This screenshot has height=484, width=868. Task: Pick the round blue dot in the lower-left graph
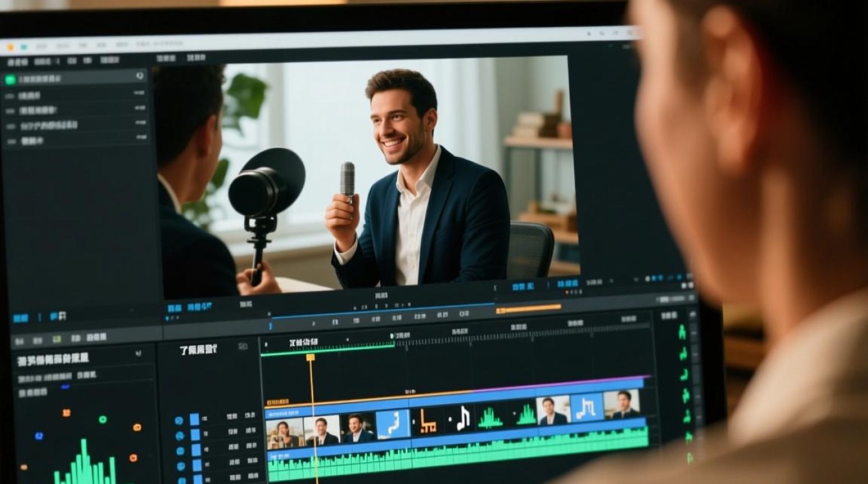point(39,436)
